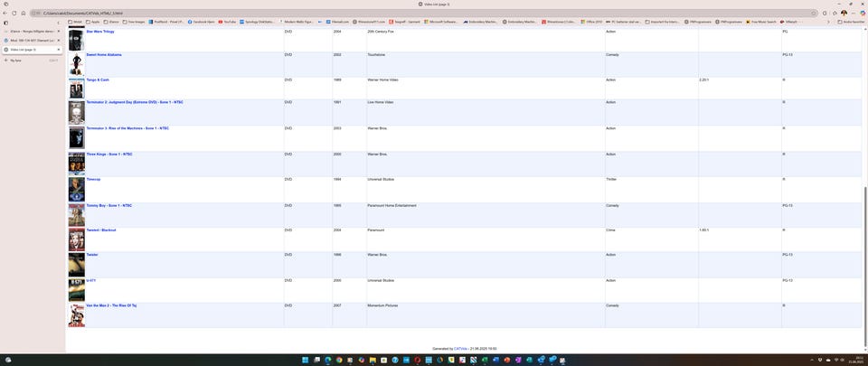Click the Van the Man 2 cover thumbnail
868x366 pixels.
76,315
